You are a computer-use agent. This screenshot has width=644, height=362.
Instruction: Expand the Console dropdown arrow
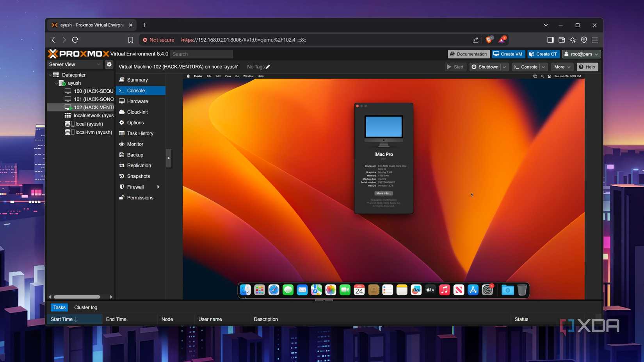(x=543, y=67)
